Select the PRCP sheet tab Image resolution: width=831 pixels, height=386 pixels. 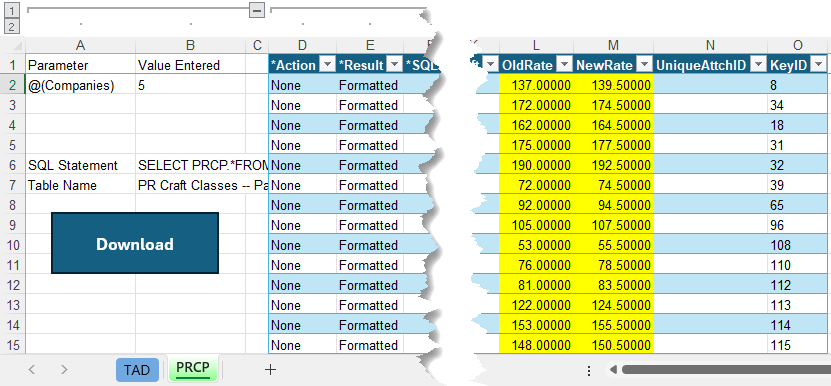coord(193,369)
